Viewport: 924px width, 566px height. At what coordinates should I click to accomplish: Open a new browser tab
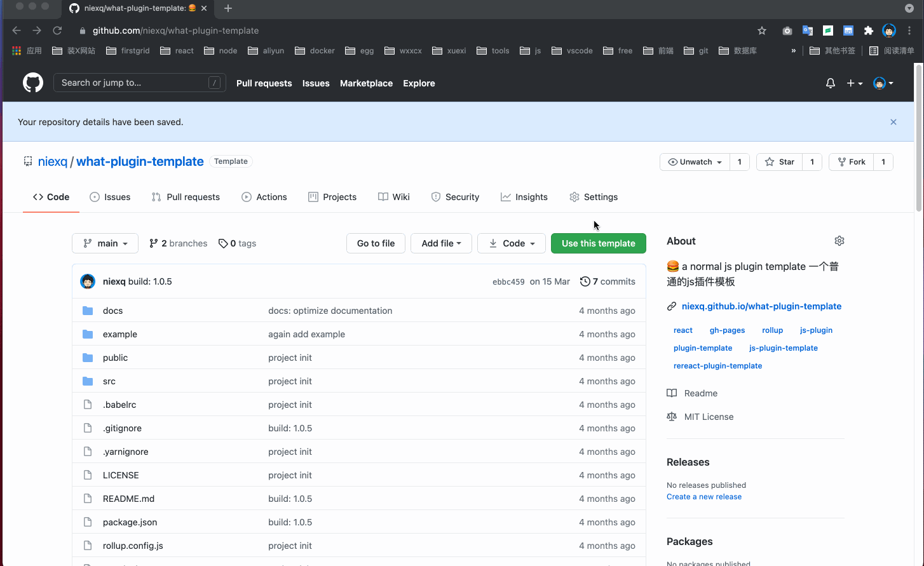tap(228, 8)
